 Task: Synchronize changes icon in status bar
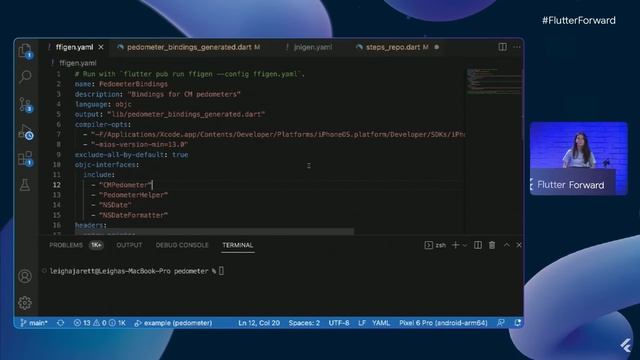click(x=60, y=323)
